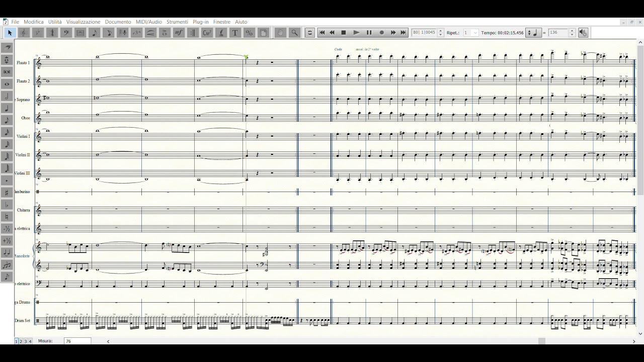Viewport: 644px width, 362px height.
Task: Click the Misura measure number field
Action: pos(77,341)
